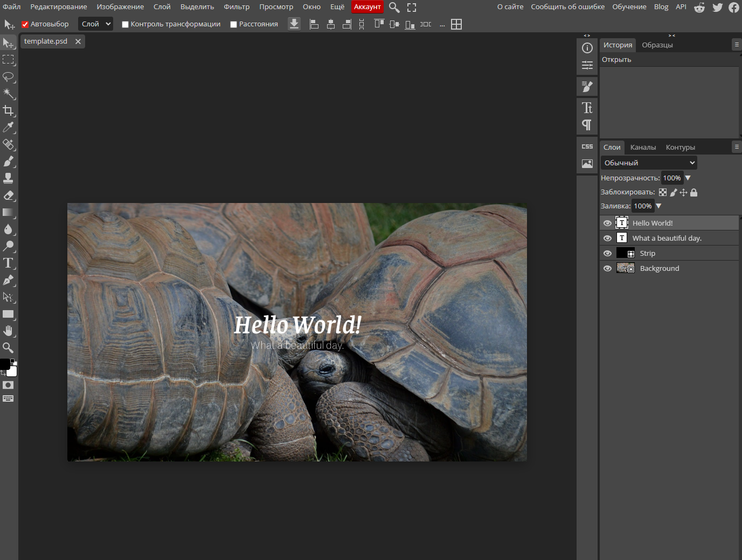Hide the Strip layer
The height and width of the screenshot is (560, 742).
coord(608,253)
